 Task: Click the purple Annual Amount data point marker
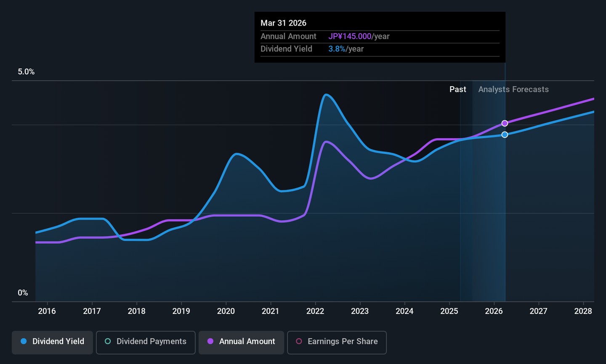click(505, 124)
